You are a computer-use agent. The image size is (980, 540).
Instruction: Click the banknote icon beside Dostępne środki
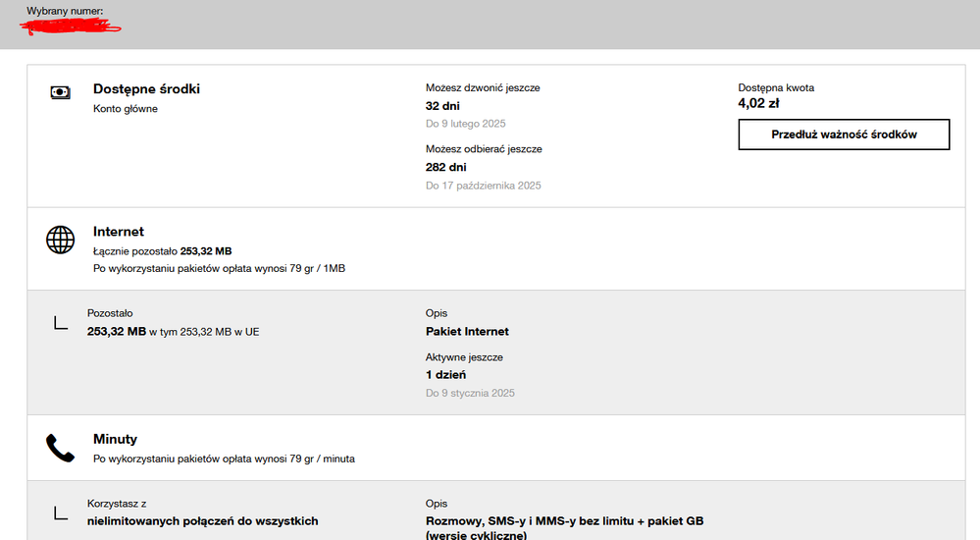[x=60, y=92]
